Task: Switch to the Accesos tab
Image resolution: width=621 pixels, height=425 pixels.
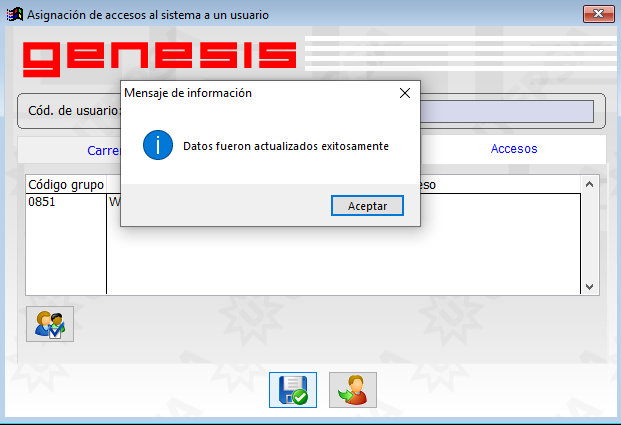Action: (x=514, y=149)
